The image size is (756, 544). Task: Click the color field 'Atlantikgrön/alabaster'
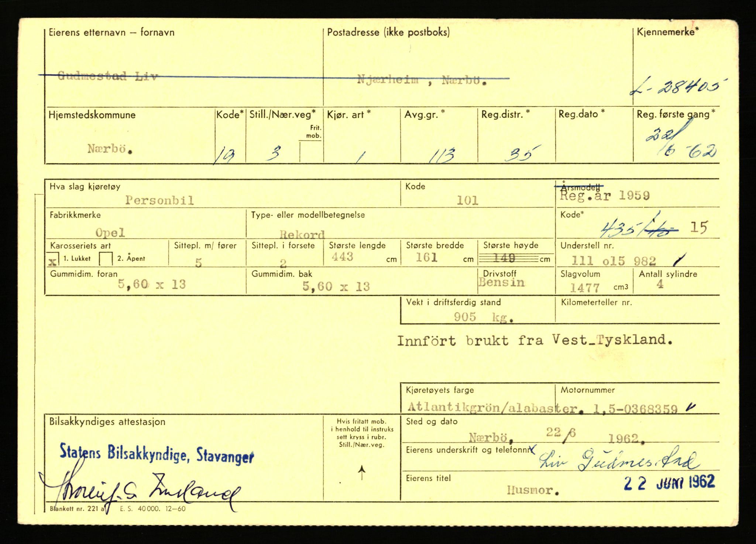pyautogui.click(x=480, y=407)
